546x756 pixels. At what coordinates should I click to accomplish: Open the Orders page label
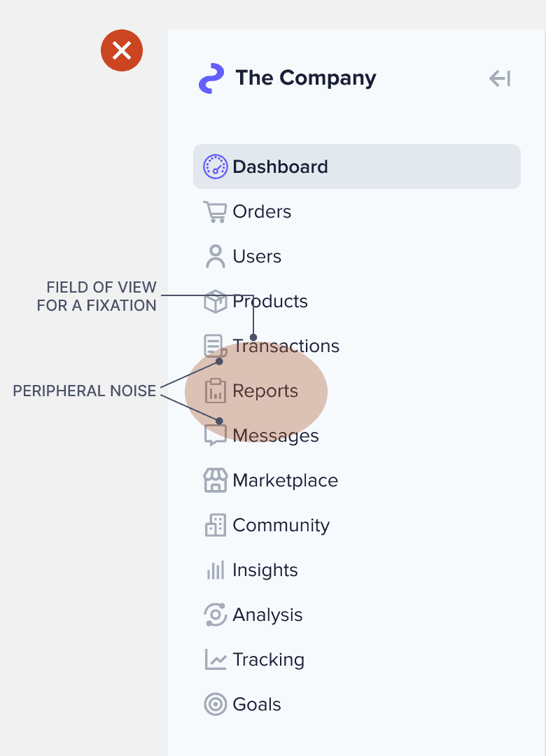[262, 211]
